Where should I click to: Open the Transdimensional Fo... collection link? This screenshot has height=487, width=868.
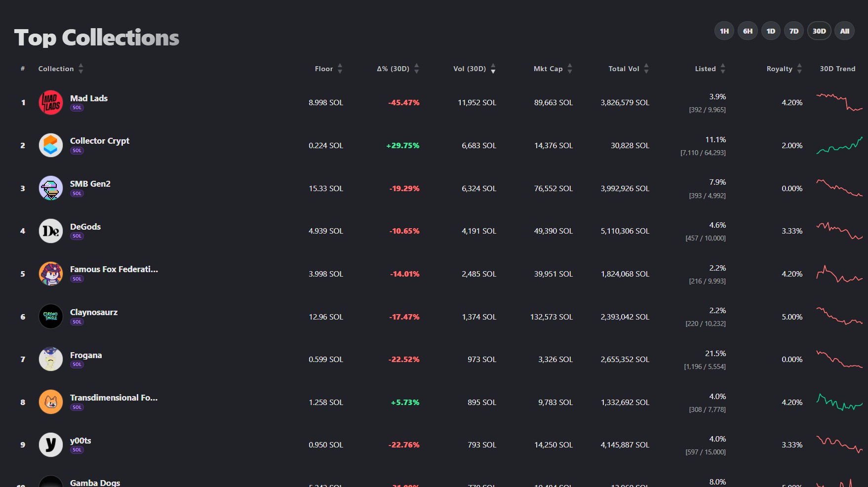pos(114,398)
